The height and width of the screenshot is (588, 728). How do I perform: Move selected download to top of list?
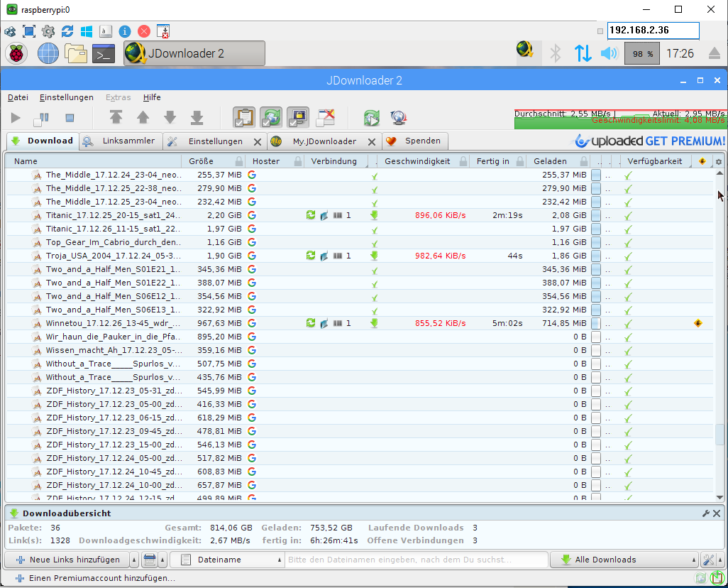[116, 118]
